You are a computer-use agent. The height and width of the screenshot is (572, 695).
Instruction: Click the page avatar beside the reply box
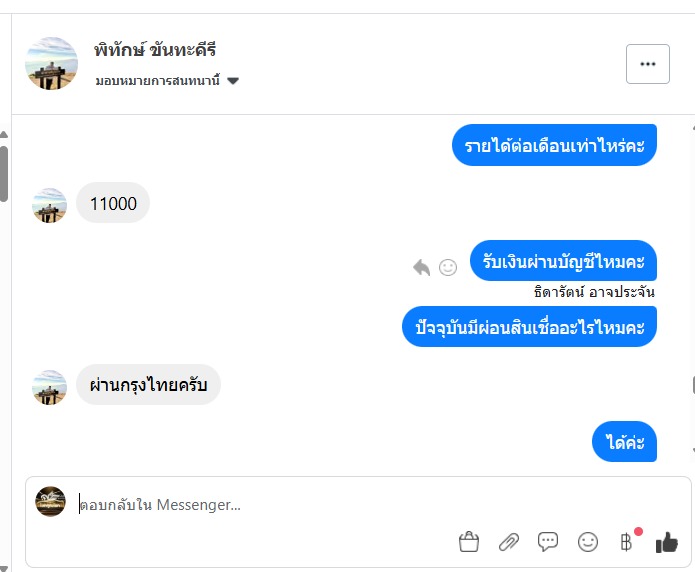click(x=50, y=502)
